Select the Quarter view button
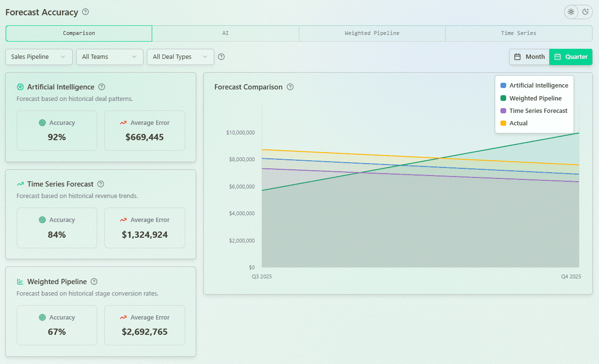The width and height of the screenshot is (599, 364). point(570,56)
